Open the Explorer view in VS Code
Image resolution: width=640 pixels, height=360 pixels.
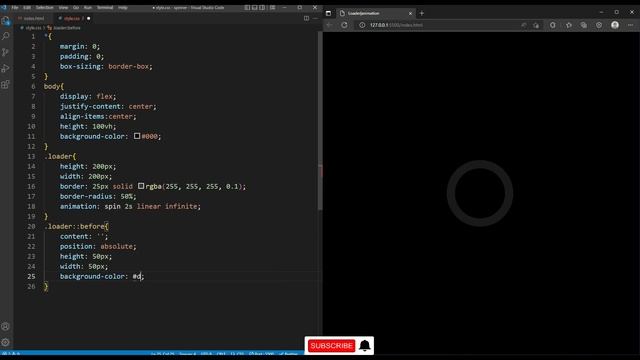click(6, 21)
